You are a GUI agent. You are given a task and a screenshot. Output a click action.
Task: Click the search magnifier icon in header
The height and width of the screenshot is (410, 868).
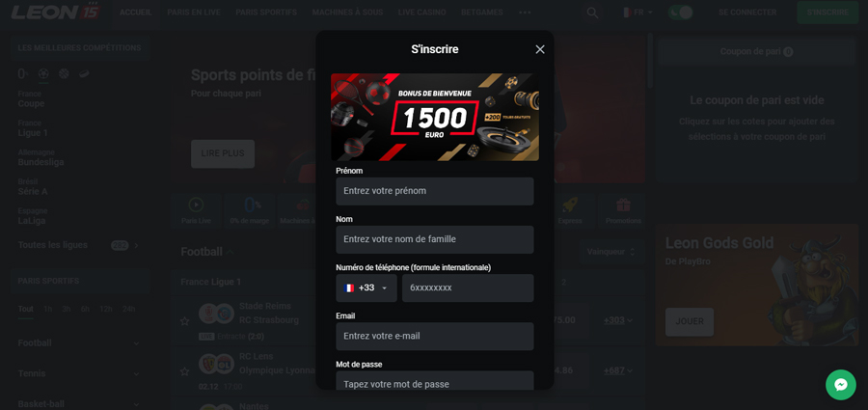coord(592,13)
